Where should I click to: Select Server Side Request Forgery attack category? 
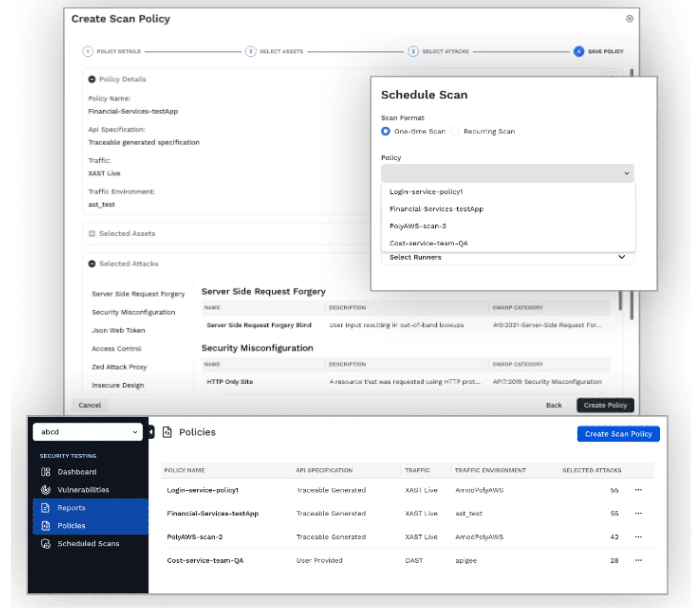pos(138,294)
